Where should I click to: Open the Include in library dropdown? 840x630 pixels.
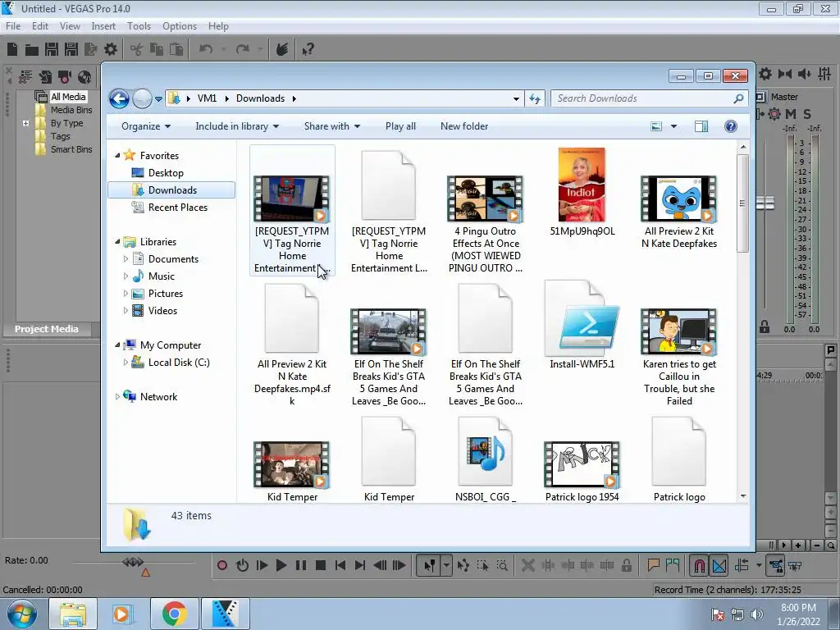(x=237, y=126)
